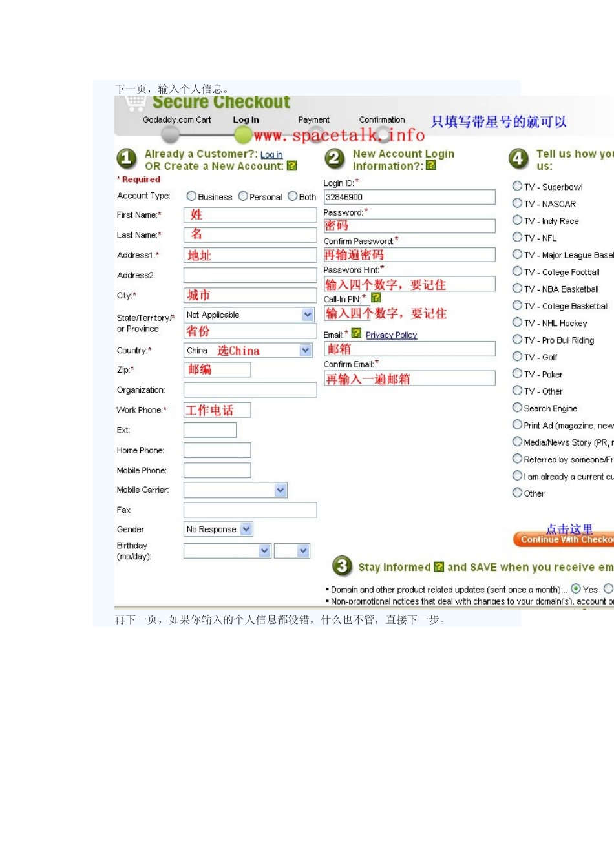614x868 pixels.
Task: Click the Province text field
Action: 250,331
